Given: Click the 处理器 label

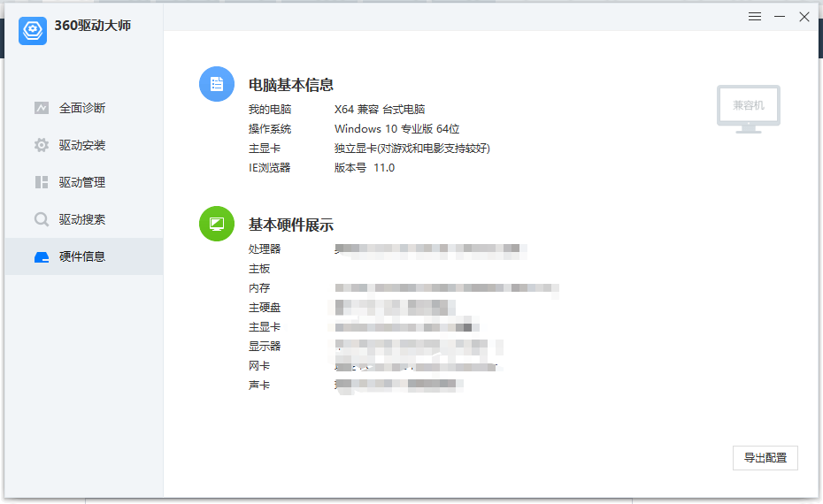Looking at the screenshot, I should [265, 249].
